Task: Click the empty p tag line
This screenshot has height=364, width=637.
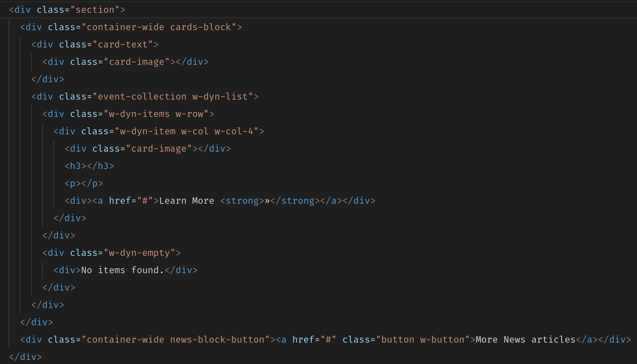Action: point(84,183)
